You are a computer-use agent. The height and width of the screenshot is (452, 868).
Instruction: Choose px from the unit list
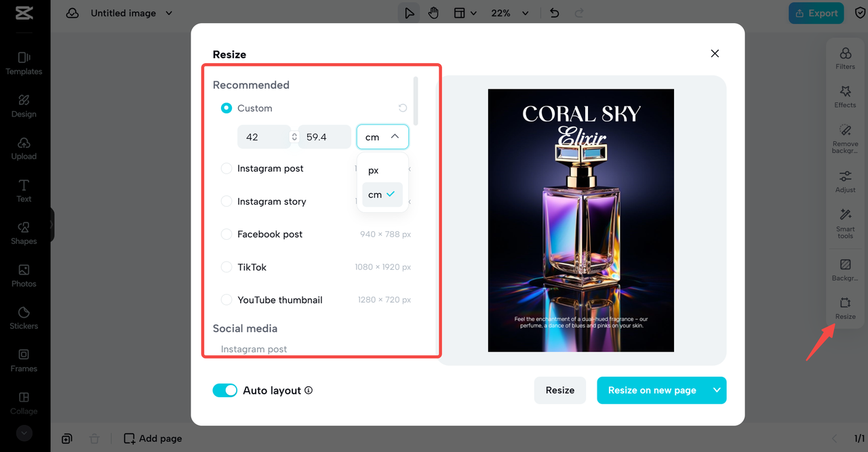[x=382, y=170]
